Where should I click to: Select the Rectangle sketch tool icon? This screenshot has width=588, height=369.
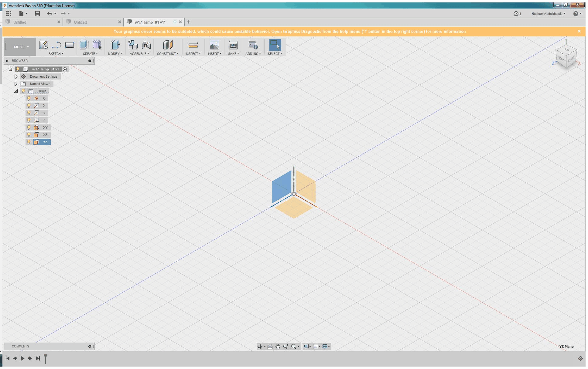tap(70, 45)
